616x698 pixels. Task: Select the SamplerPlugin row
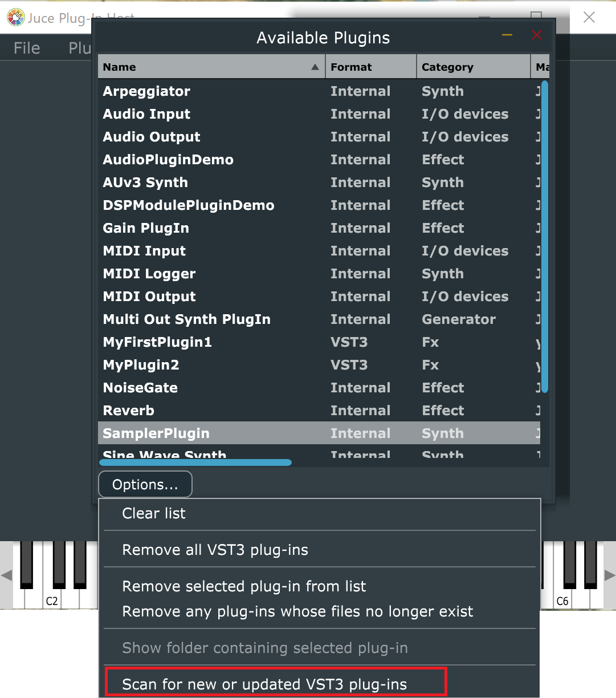click(319, 433)
